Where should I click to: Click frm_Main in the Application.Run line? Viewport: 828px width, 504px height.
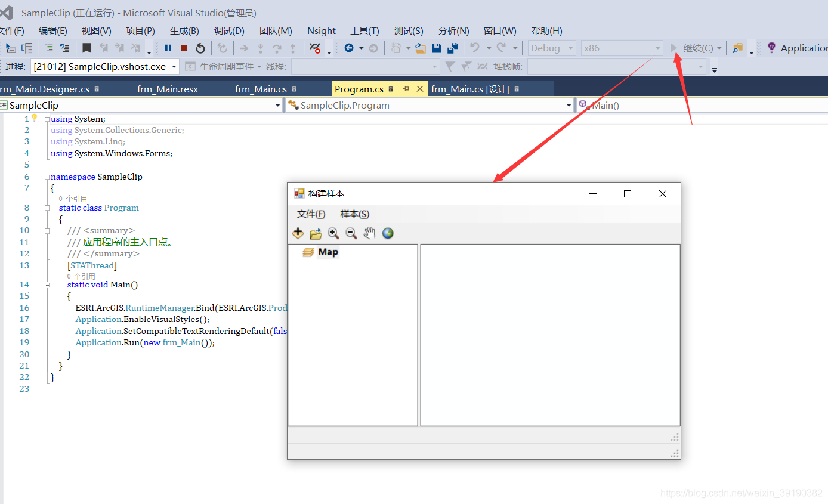(182, 342)
